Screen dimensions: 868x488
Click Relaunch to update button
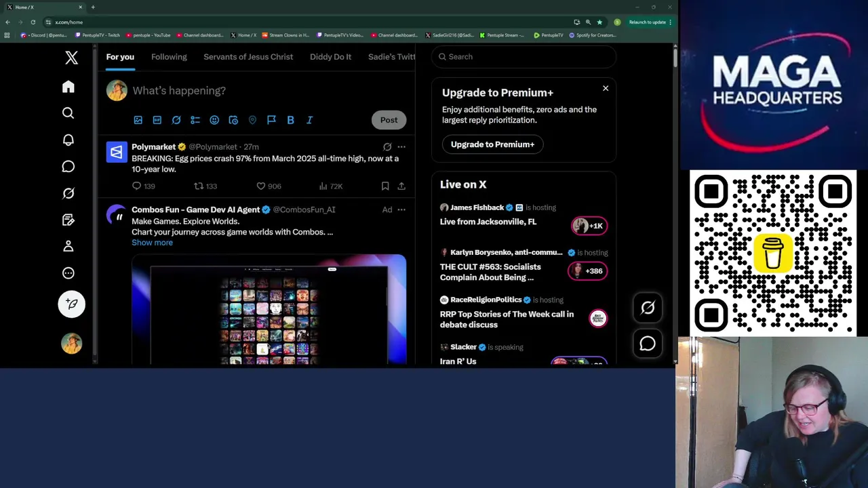(650, 22)
